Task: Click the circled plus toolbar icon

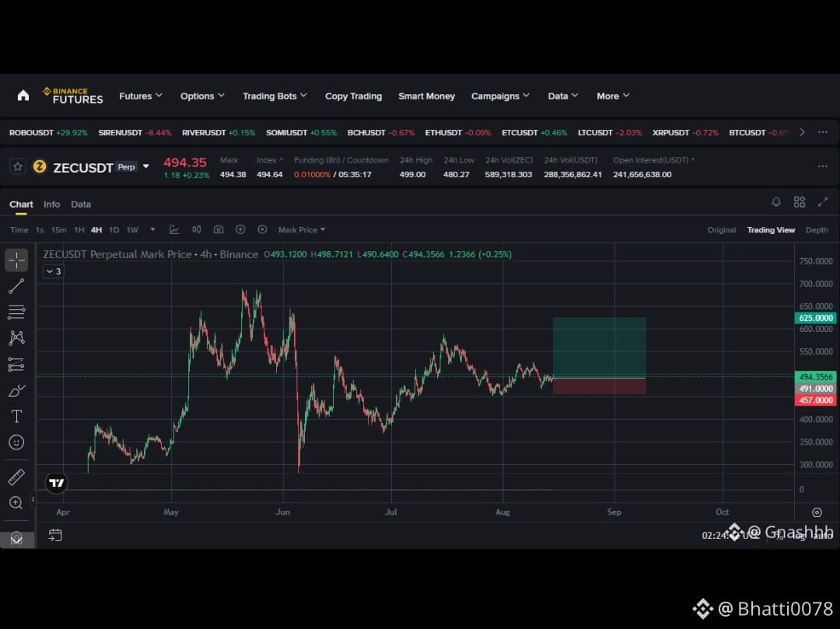Action: point(240,229)
